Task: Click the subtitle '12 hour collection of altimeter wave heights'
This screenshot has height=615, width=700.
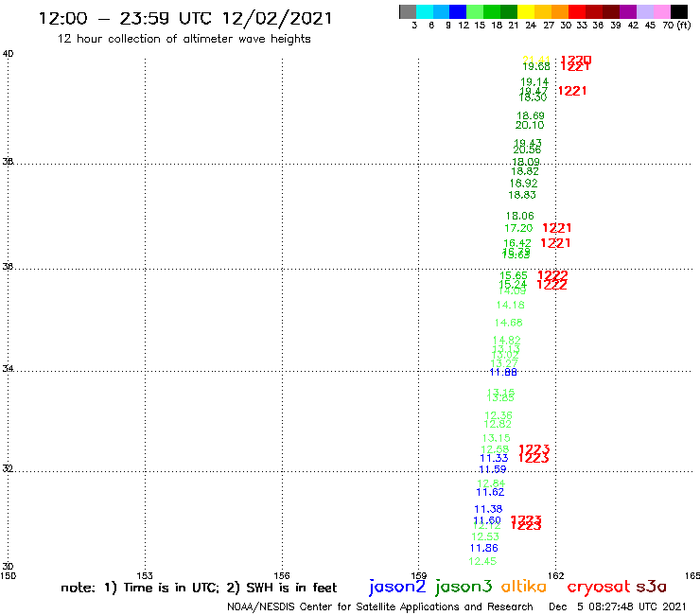Action: 184,39
